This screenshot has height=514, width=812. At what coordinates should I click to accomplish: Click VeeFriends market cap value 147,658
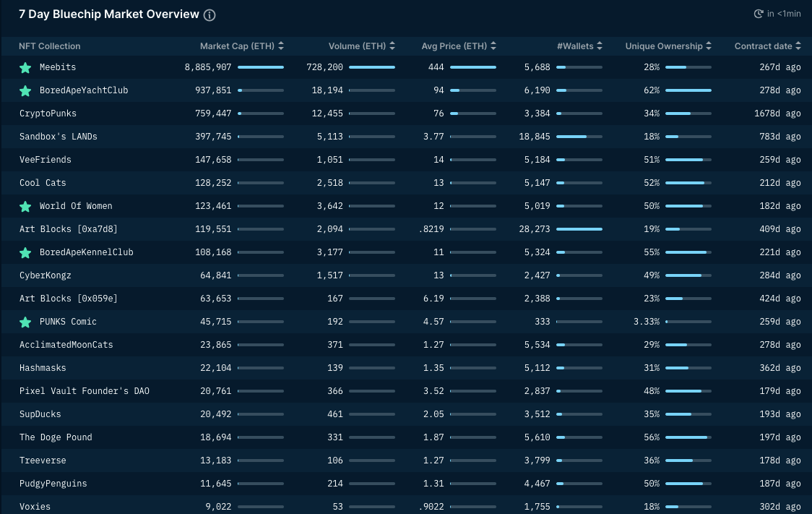tap(213, 160)
